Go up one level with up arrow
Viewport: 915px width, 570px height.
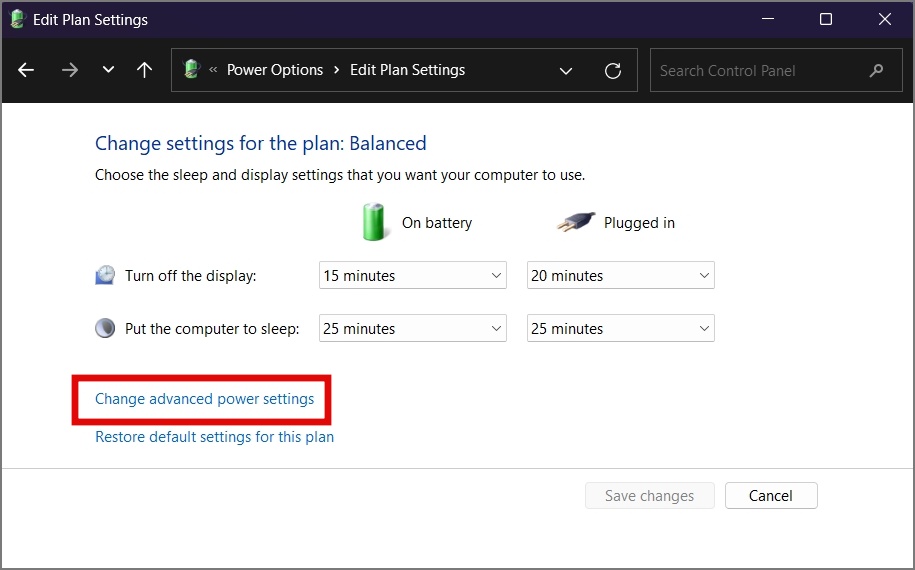[x=144, y=71]
